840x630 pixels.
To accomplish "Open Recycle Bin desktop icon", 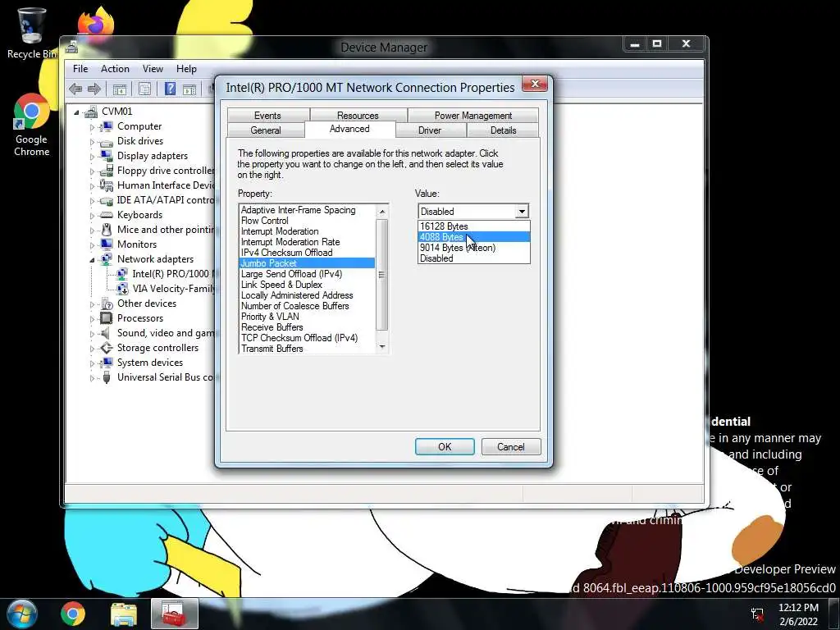I will [x=31, y=33].
